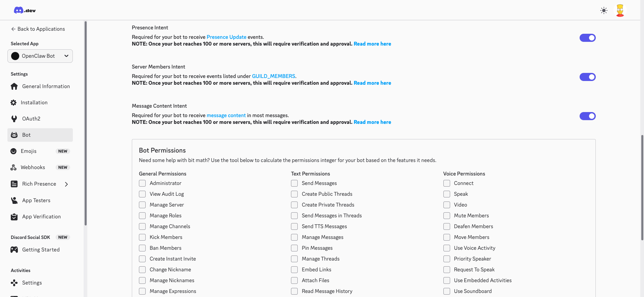The image size is (644, 297).
Task: Toggle the light theme sun icon
Action: (x=604, y=10)
